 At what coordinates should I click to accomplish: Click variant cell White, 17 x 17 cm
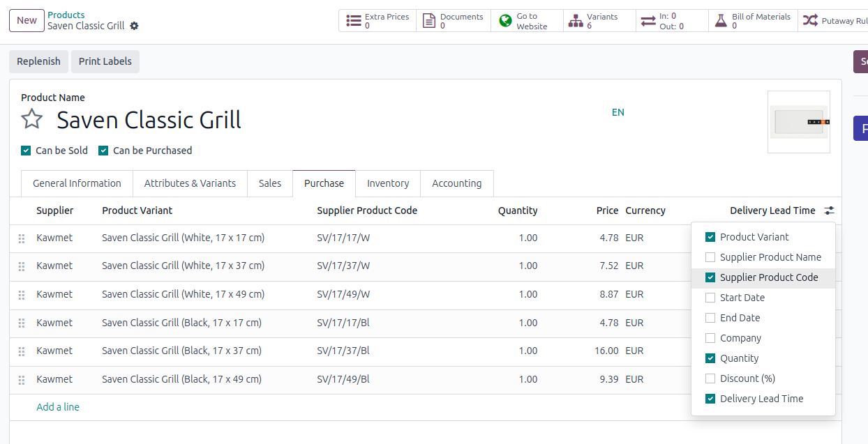click(184, 238)
